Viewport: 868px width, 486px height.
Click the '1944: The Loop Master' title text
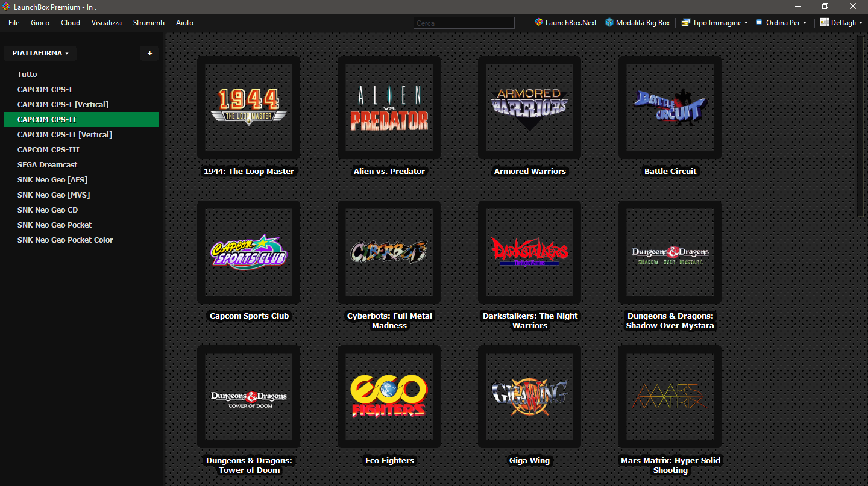point(249,171)
